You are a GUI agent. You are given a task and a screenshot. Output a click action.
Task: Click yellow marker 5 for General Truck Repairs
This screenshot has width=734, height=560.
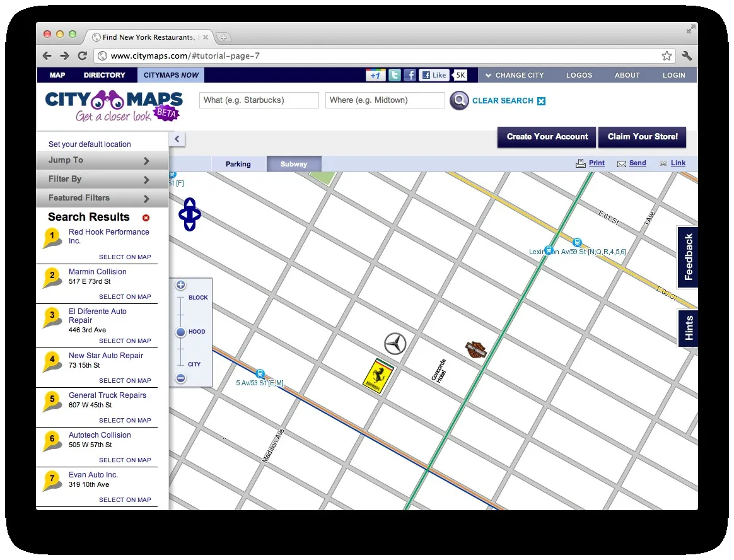(52, 401)
